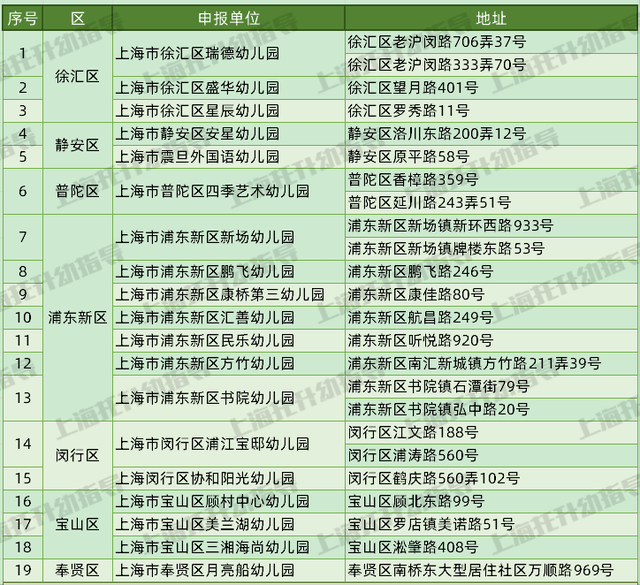Screen dimensions: 640x585
Task: Select row number 19 cell
Action: (22, 569)
